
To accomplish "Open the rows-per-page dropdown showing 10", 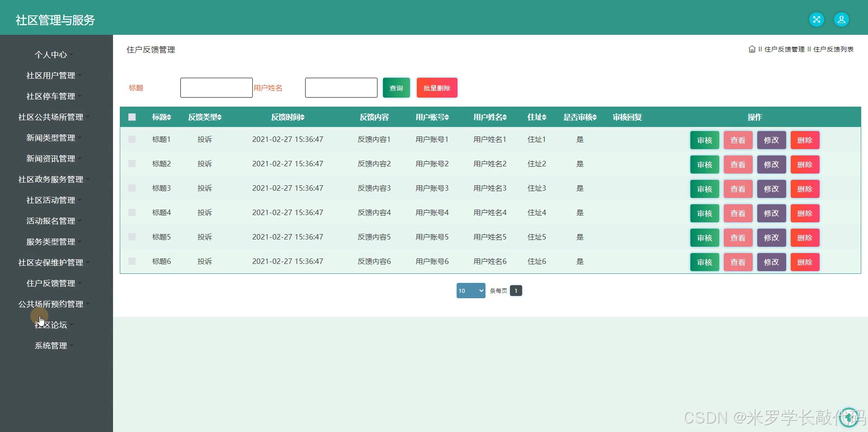I will point(471,291).
